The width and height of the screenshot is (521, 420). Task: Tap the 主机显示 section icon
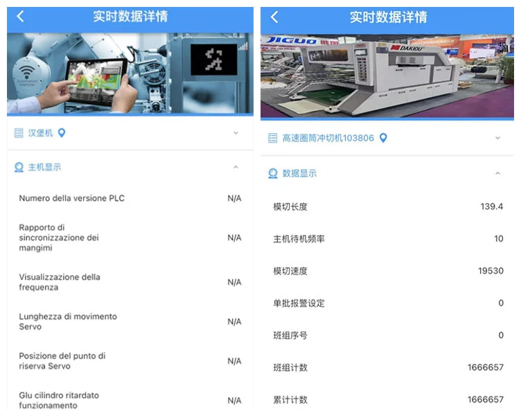point(19,167)
